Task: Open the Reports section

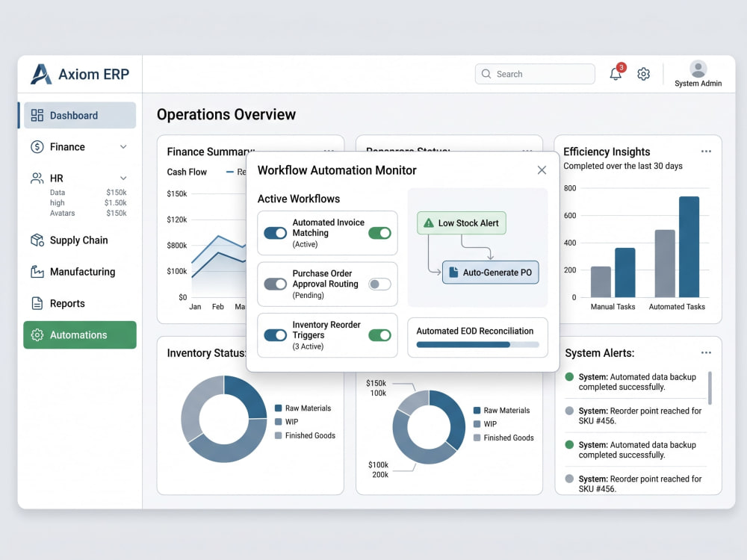Action: [x=80, y=303]
